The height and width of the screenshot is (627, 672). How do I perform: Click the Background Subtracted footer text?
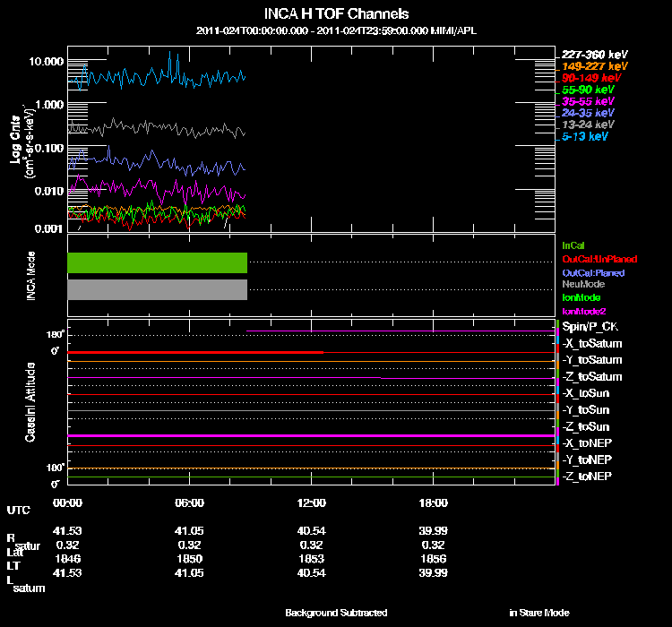(x=336, y=613)
